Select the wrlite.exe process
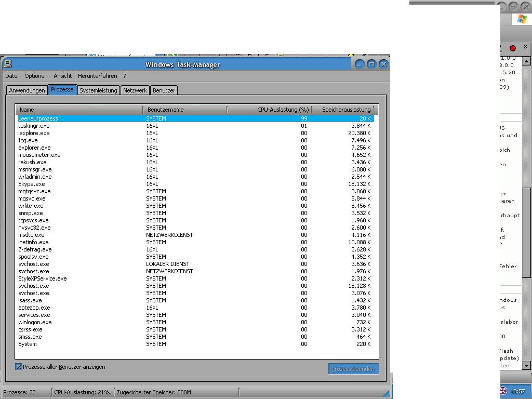This screenshot has width=532, height=399. [x=195, y=206]
